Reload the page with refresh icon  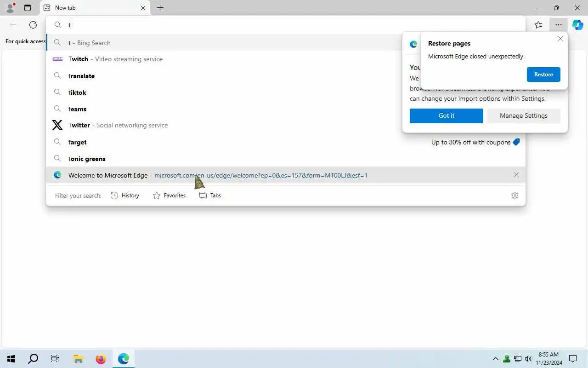33,25
